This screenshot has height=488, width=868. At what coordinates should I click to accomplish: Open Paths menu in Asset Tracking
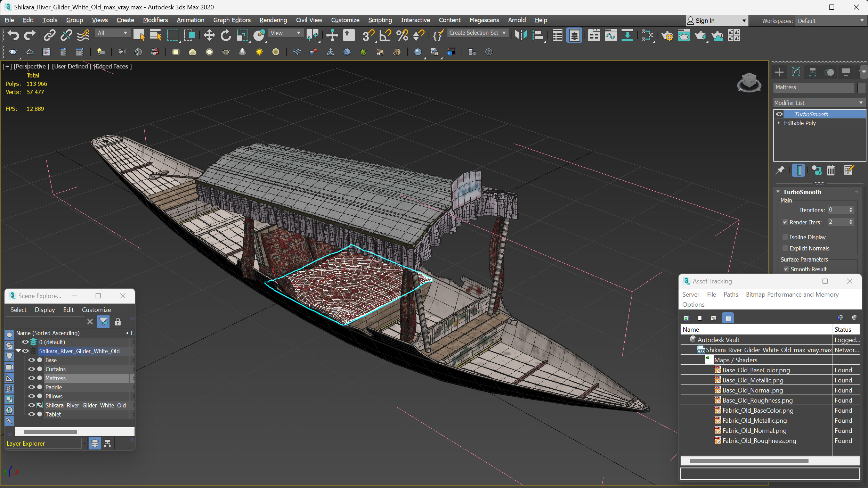click(x=731, y=295)
